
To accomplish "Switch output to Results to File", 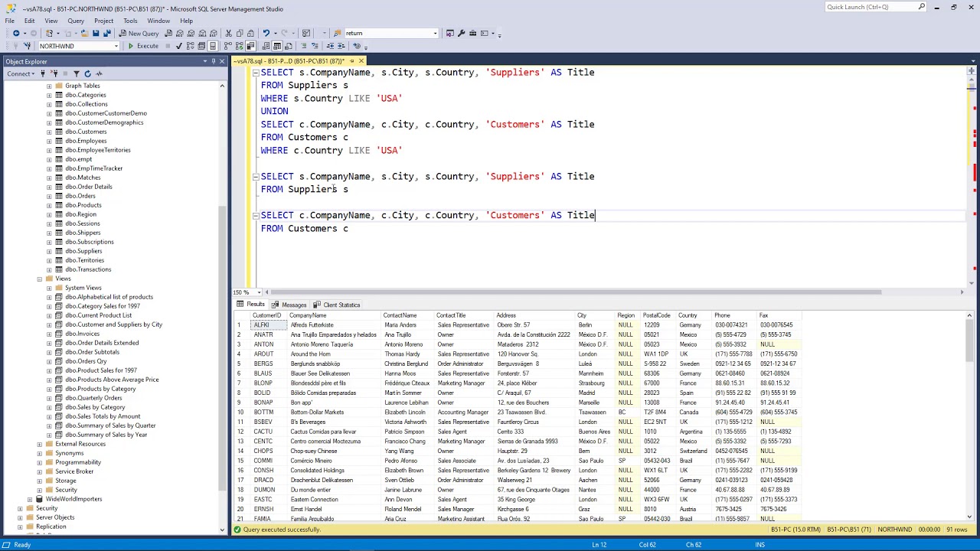I will click(x=289, y=46).
